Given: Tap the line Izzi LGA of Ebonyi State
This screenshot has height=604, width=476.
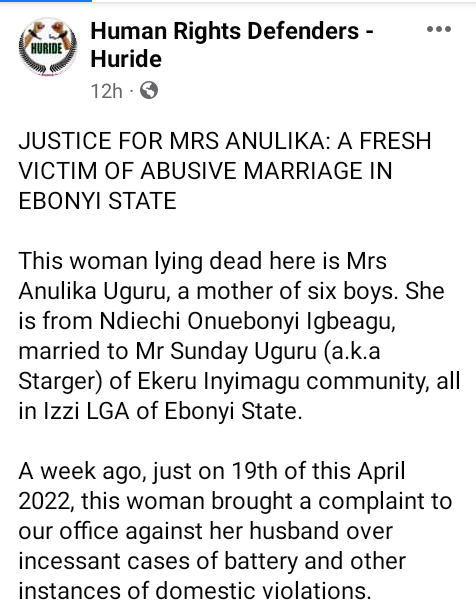Looking at the screenshot, I should tap(160, 411).
